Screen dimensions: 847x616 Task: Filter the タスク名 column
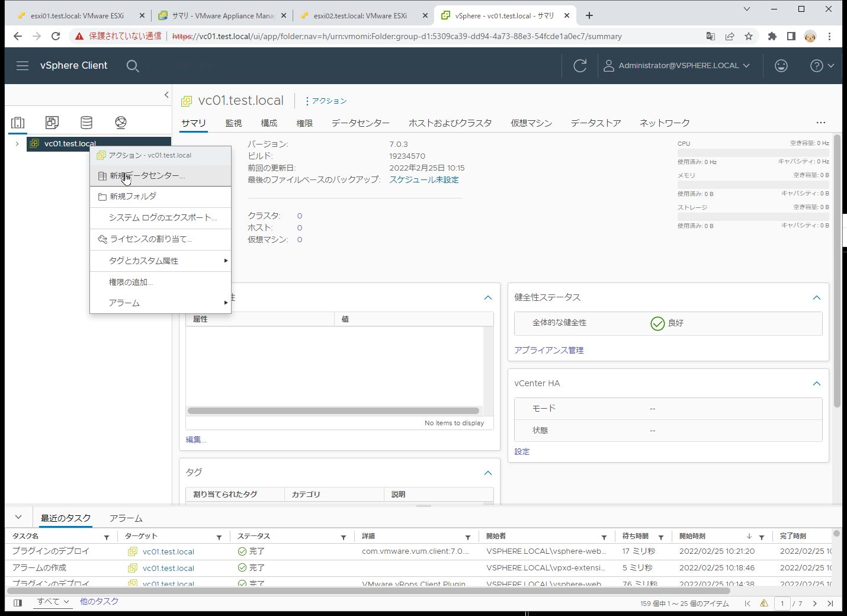107,537
